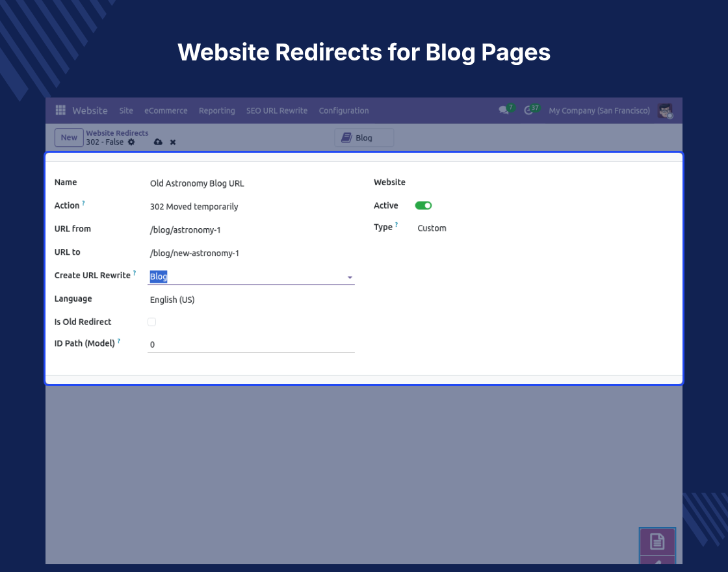Viewport: 728px width, 572px height.
Task: Click the help mark next to ID Path (Model)
Action: [x=119, y=341]
